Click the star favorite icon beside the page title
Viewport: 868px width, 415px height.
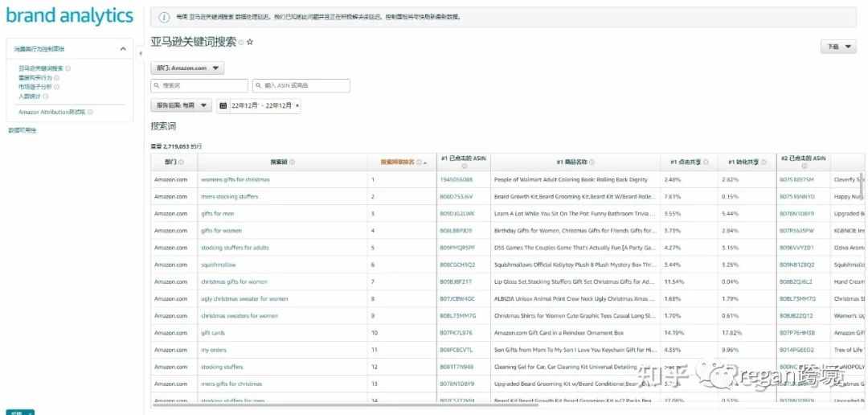click(x=250, y=42)
